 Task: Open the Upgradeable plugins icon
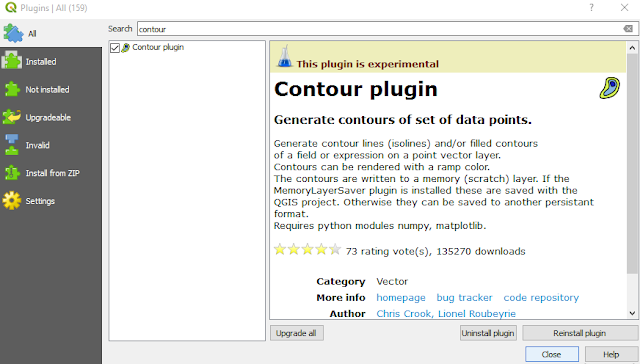11,117
